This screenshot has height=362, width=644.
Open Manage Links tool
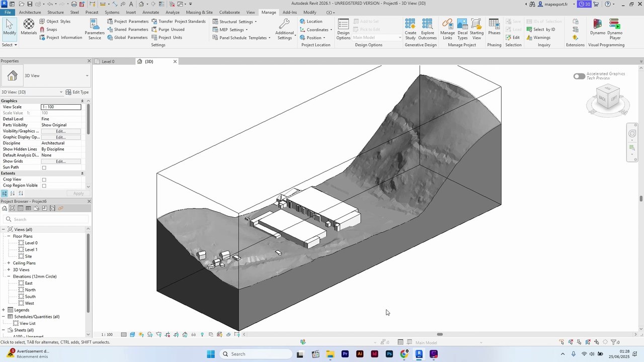[x=447, y=30]
